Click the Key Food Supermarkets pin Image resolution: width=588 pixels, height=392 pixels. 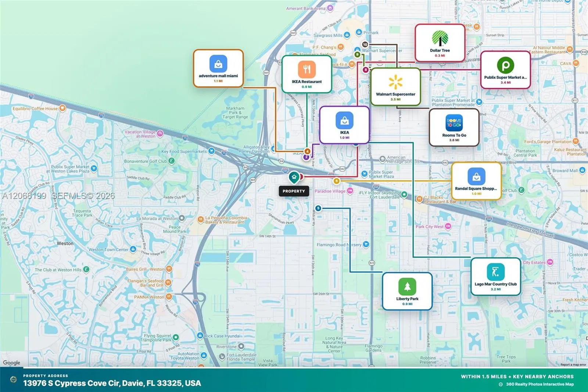211,151
